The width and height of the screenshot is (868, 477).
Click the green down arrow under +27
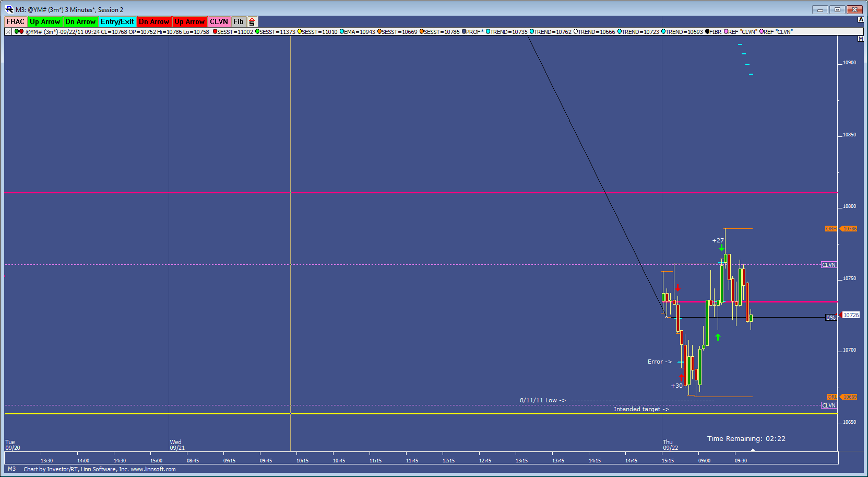721,248
